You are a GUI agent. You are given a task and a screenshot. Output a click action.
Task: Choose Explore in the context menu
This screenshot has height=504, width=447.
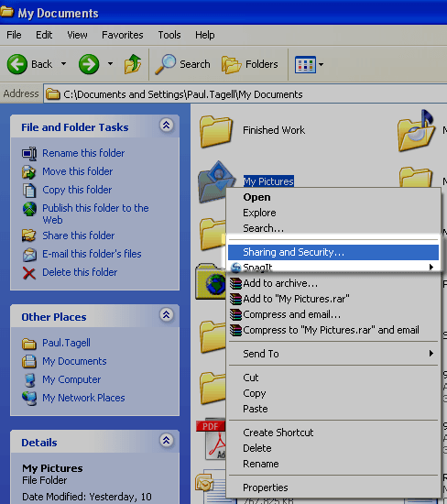coord(333,213)
